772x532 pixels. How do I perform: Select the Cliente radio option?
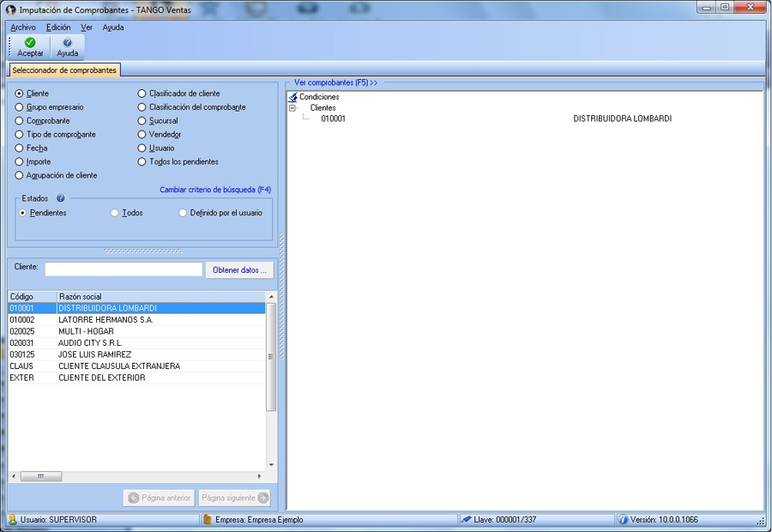point(19,94)
